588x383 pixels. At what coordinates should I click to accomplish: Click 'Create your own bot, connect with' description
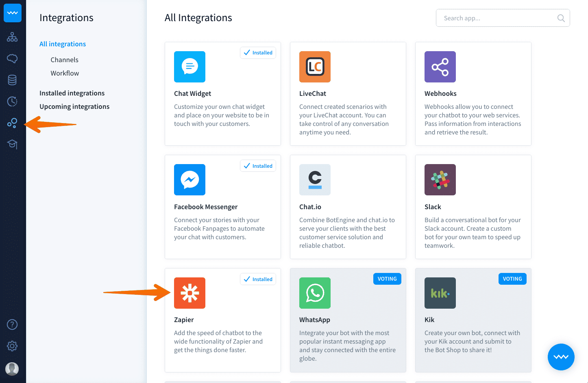(473, 342)
